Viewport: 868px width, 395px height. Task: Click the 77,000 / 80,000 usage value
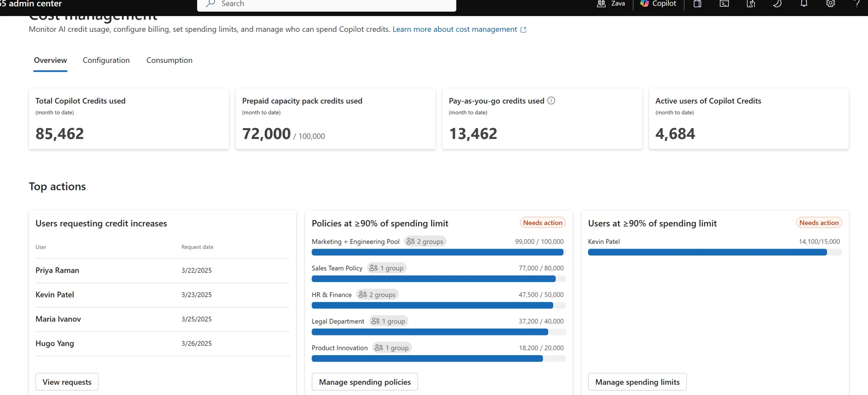point(541,268)
